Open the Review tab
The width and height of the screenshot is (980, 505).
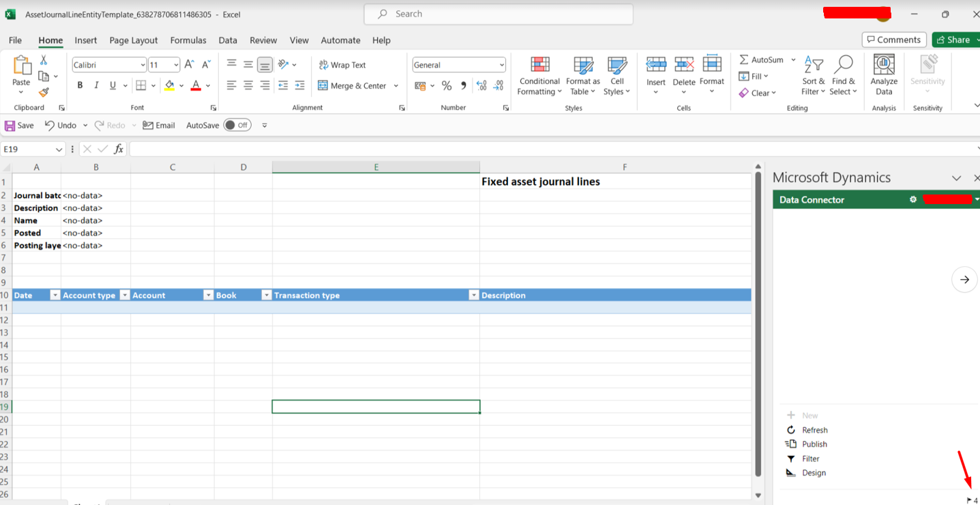263,40
